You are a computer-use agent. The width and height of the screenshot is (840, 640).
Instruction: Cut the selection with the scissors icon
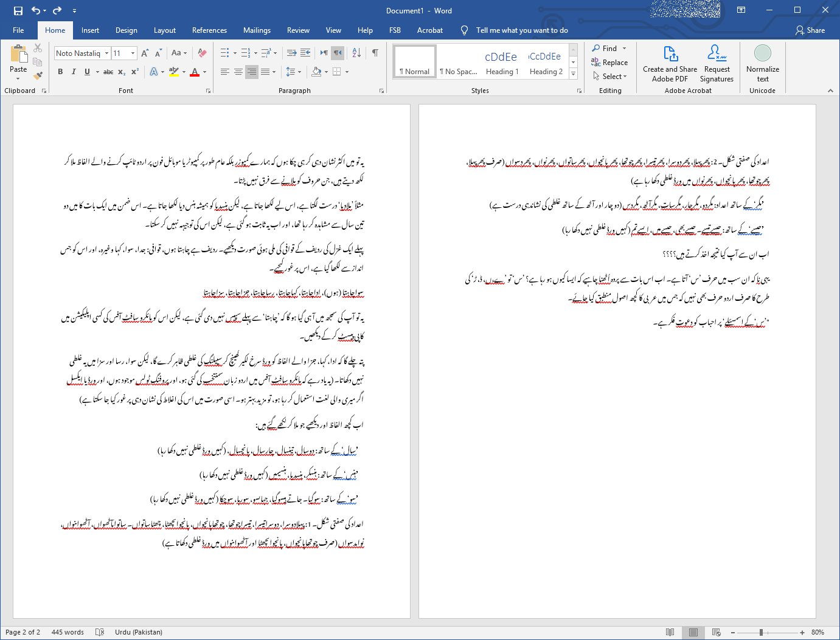tap(38, 48)
